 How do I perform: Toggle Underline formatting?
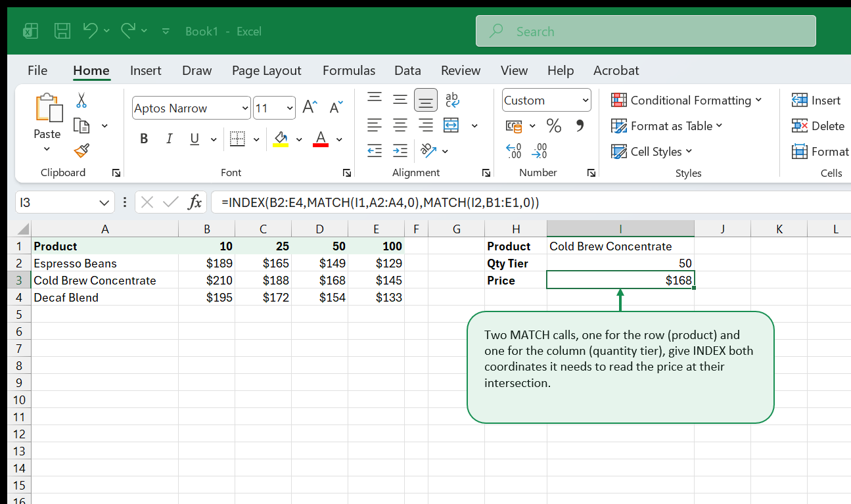tap(195, 139)
